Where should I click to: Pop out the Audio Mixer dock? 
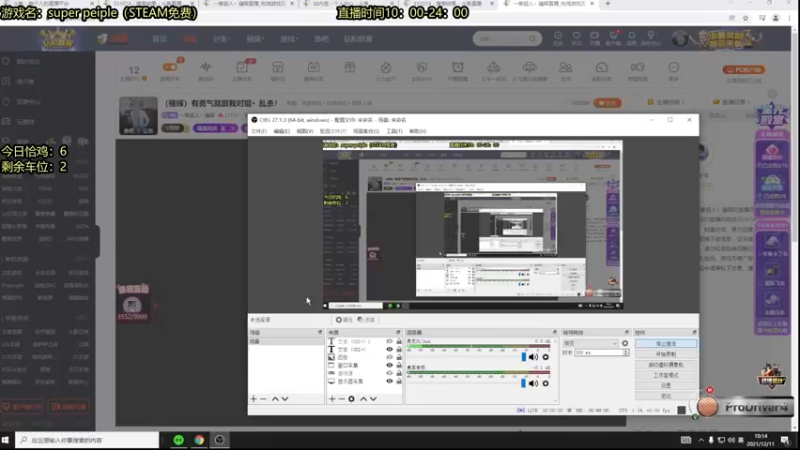pyautogui.click(x=555, y=332)
